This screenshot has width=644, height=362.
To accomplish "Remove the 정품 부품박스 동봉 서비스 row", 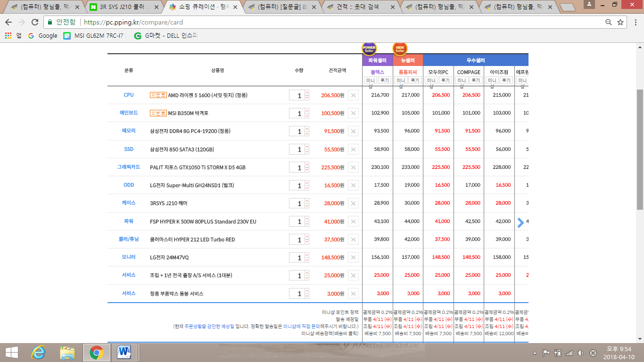I will [353, 294].
